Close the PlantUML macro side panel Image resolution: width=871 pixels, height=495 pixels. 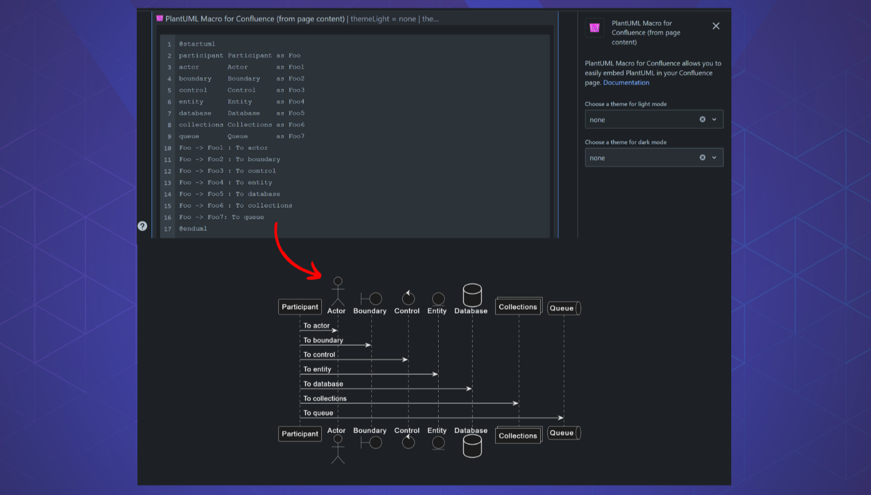coord(716,26)
